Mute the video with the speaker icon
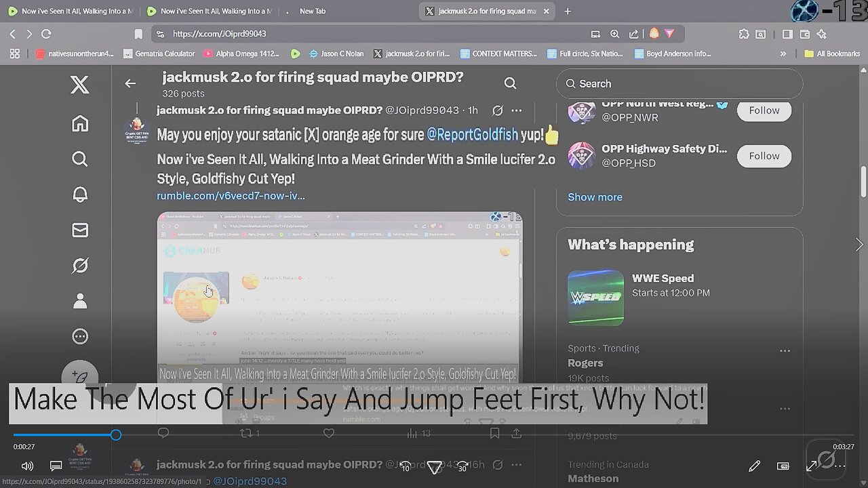The height and width of the screenshot is (488, 868). pyautogui.click(x=27, y=466)
